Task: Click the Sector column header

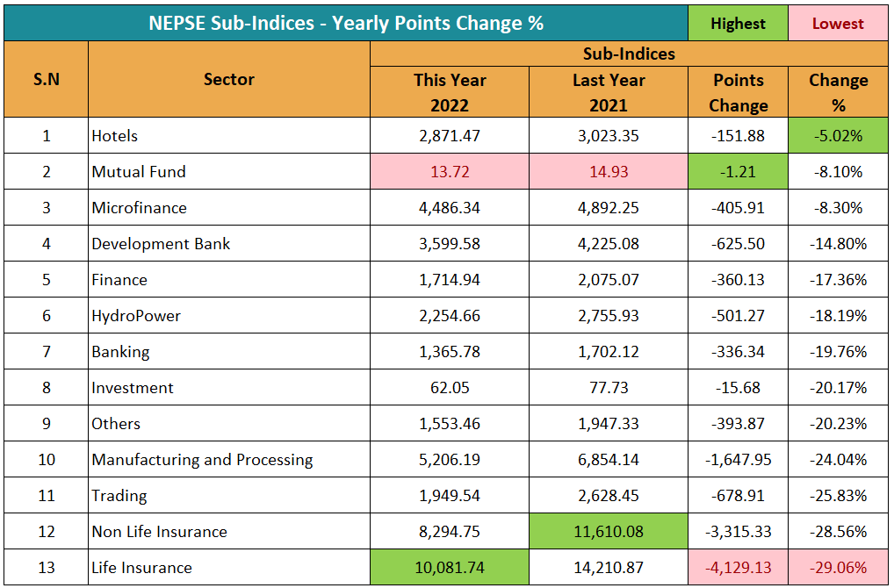Action: [x=228, y=80]
